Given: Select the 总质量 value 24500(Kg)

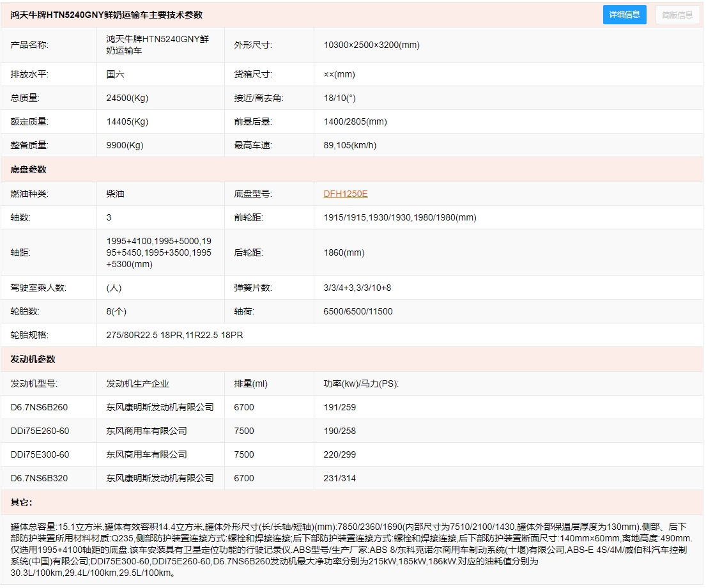Looking at the screenshot, I should (127, 98).
